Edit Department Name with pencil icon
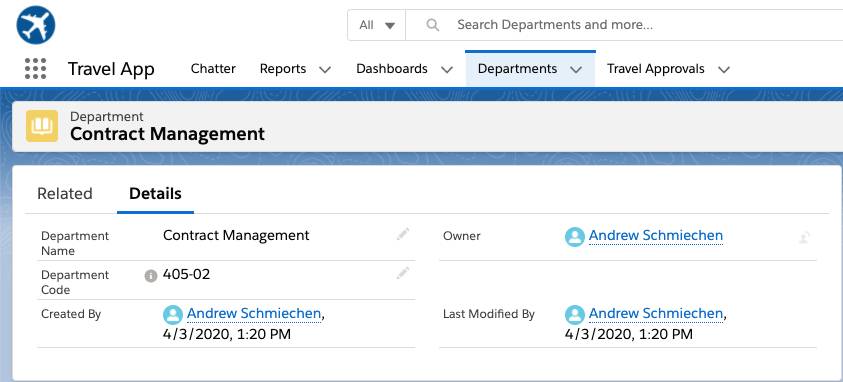The image size is (843, 382). point(403,234)
